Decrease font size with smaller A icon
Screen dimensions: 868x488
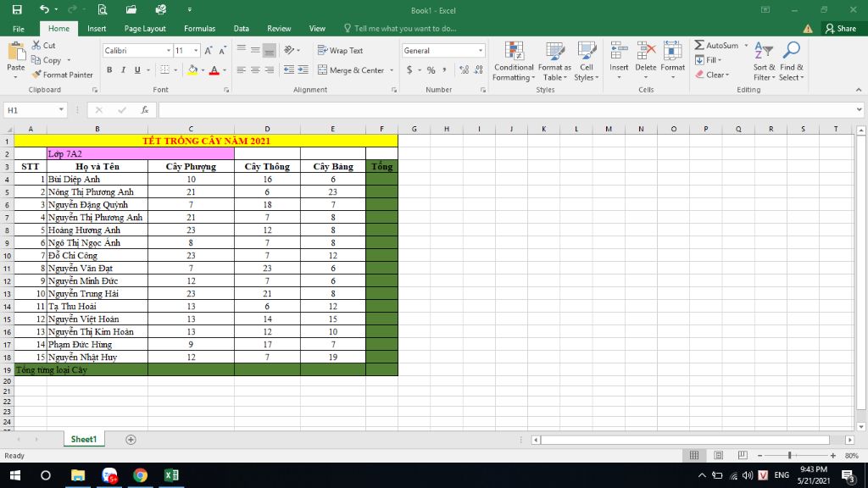[223, 50]
